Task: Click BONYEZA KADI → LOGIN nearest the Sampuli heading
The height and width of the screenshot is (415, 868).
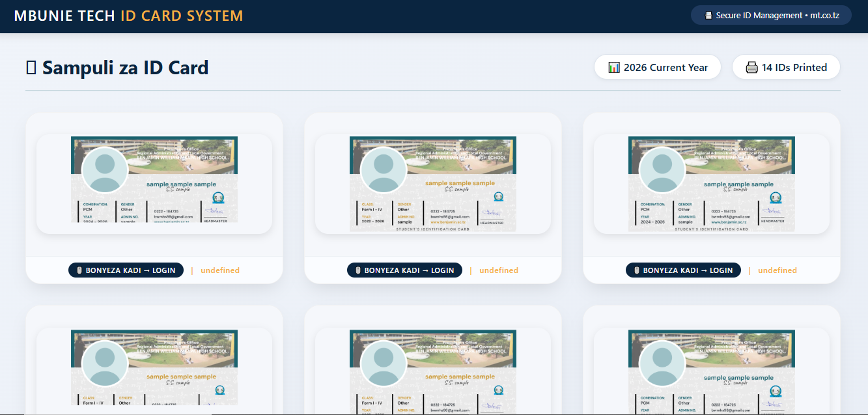Action: [126, 270]
